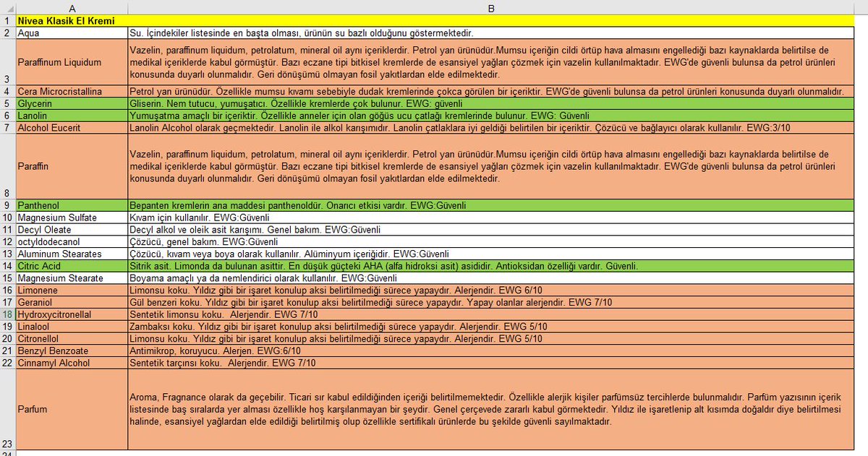Click the Lanolin description 'Yumuşatma amaçlı bir içeriktir'

490,115
